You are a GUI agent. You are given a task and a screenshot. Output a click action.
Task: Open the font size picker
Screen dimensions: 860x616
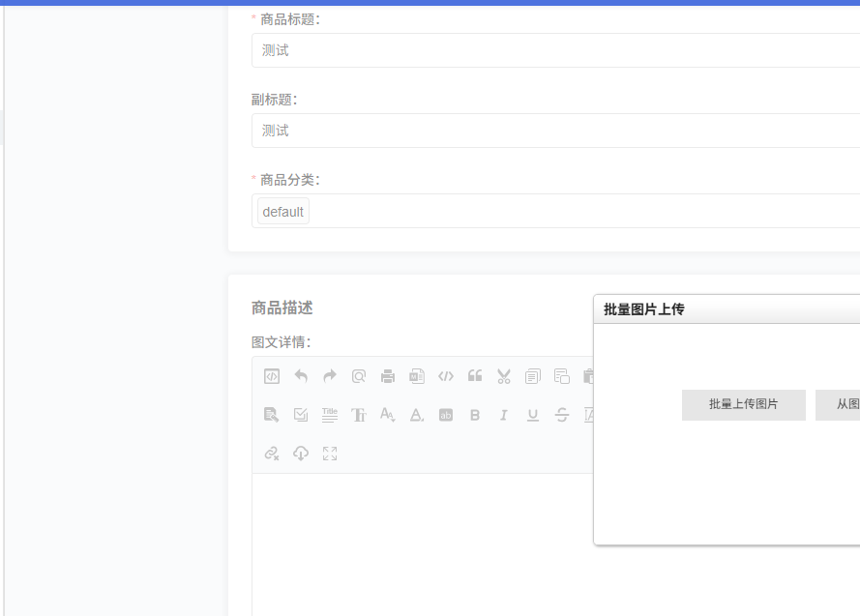click(x=388, y=415)
